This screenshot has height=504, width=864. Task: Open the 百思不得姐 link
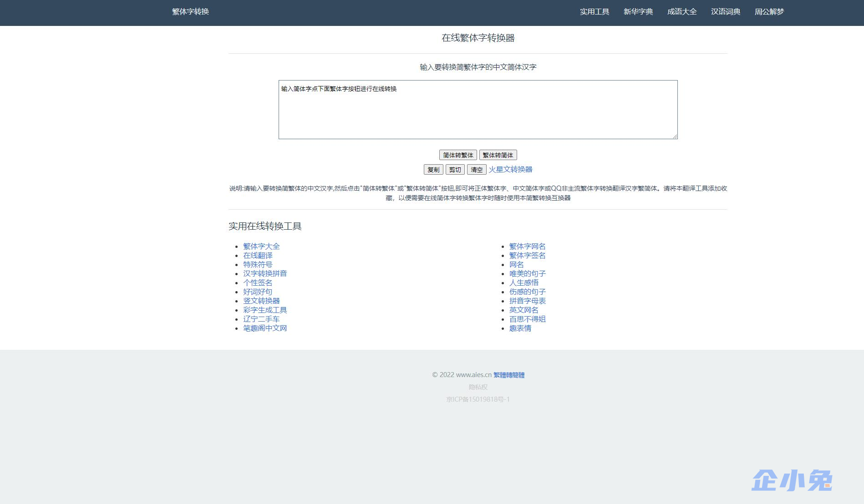tap(527, 319)
